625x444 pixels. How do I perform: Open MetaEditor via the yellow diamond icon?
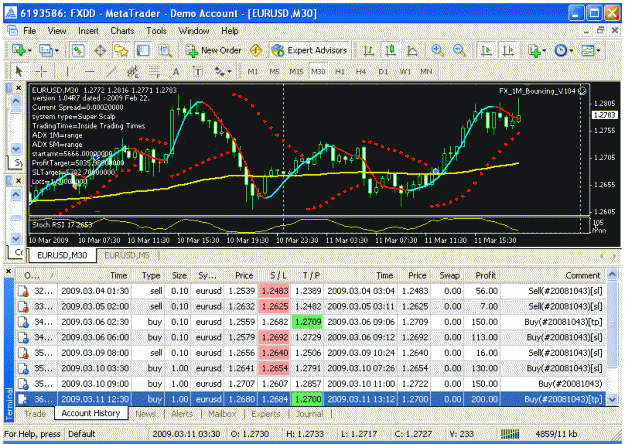point(256,51)
